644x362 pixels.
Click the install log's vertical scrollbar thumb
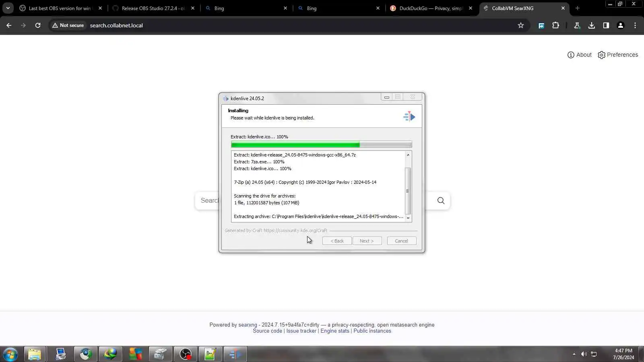[x=408, y=191]
